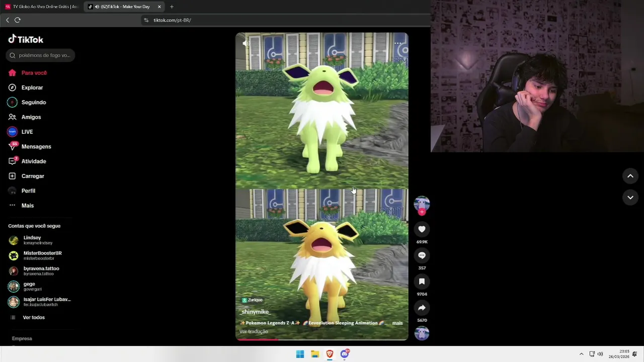The image size is (644, 362).
Task: Open _shinymike_ profile from caption
Action: pyautogui.click(x=255, y=312)
